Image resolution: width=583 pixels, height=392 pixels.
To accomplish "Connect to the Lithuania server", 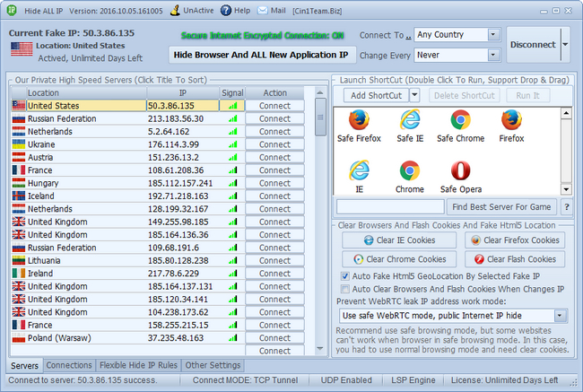I will (x=274, y=260).
